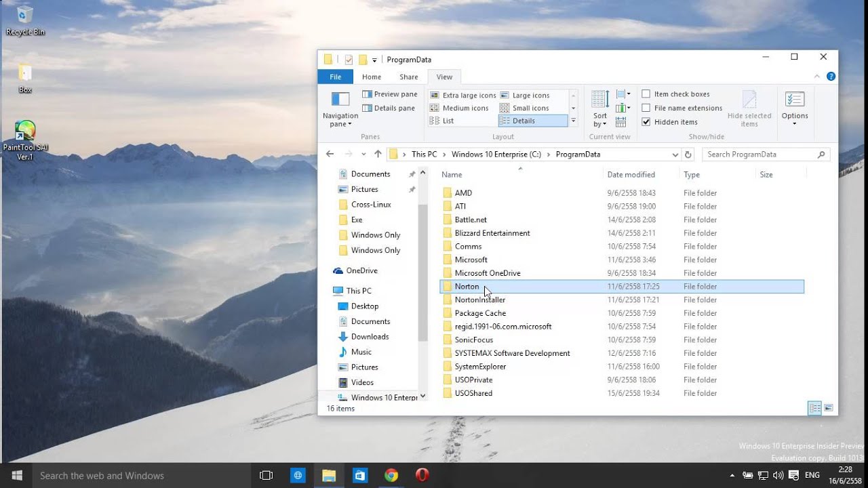Open Videos in navigation pane
Image resolution: width=868 pixels, height=488 pixels.
[362, 382]
